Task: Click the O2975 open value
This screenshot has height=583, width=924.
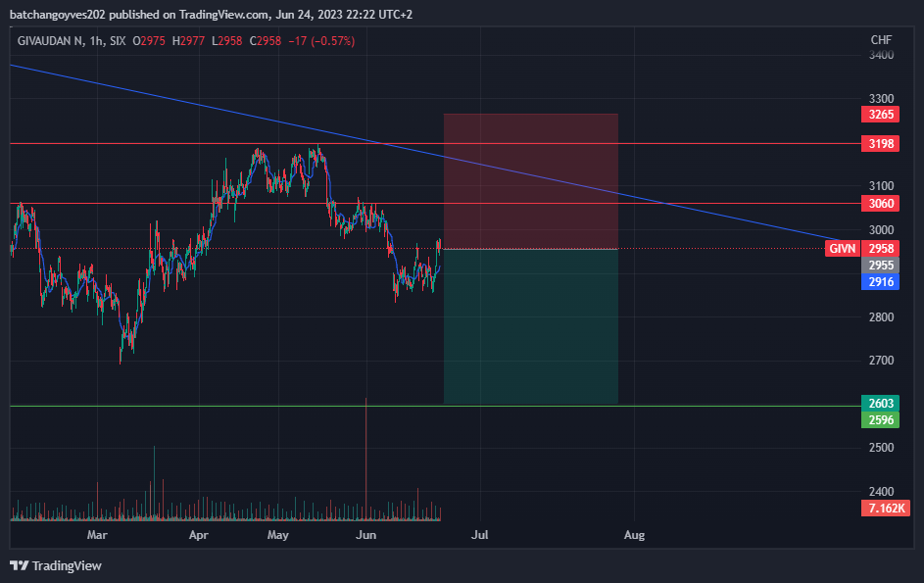Action: pos(149,41)
